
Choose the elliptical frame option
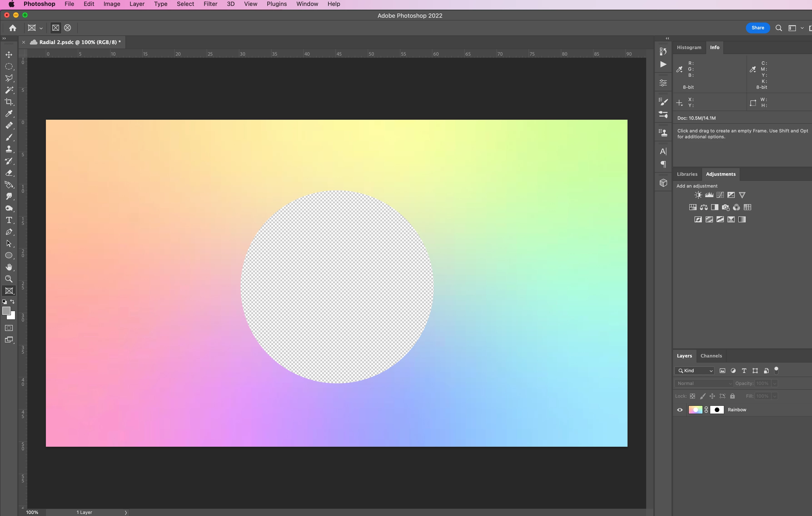click(67, 28)
